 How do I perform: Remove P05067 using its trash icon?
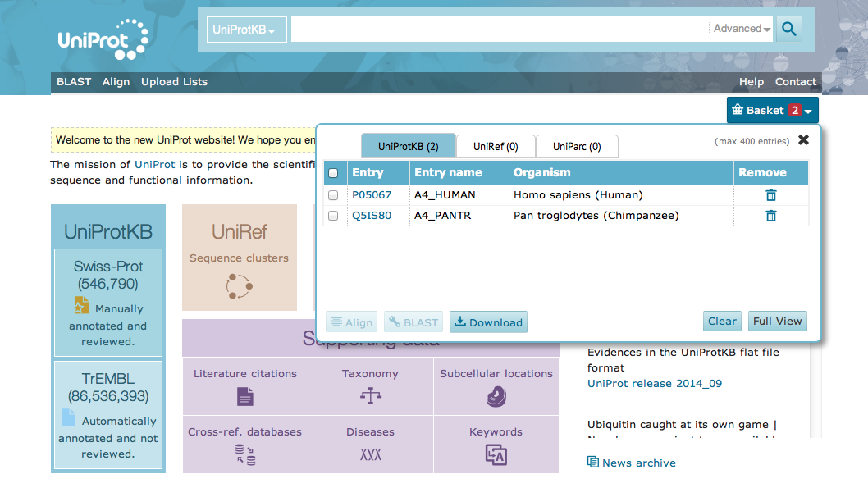click(770, 194)
